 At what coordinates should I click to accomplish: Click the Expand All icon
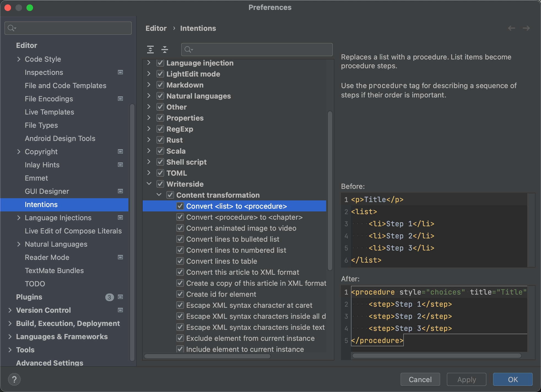[x=150, y=50]
